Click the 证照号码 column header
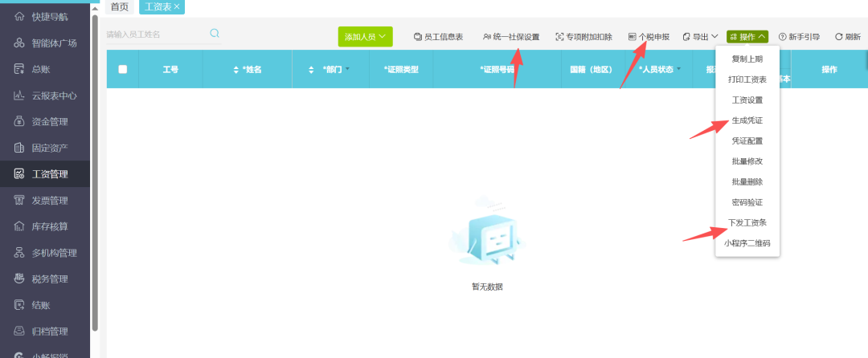This screenshot has width=868, height=358. 497,69
